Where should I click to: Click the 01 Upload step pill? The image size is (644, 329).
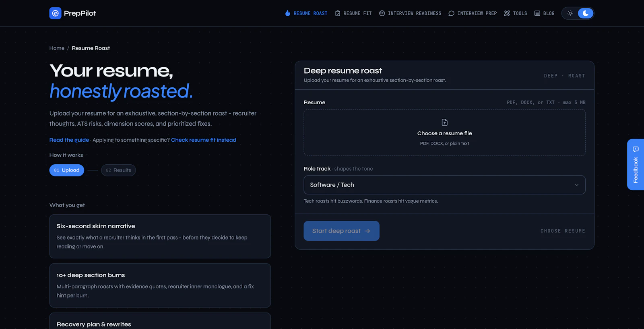click(67, 170)
